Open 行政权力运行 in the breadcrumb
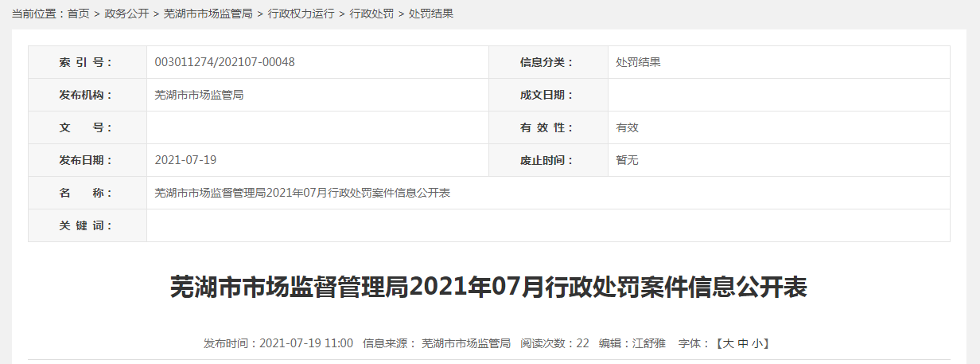The image size is (980, 364). tap(301, 14)
